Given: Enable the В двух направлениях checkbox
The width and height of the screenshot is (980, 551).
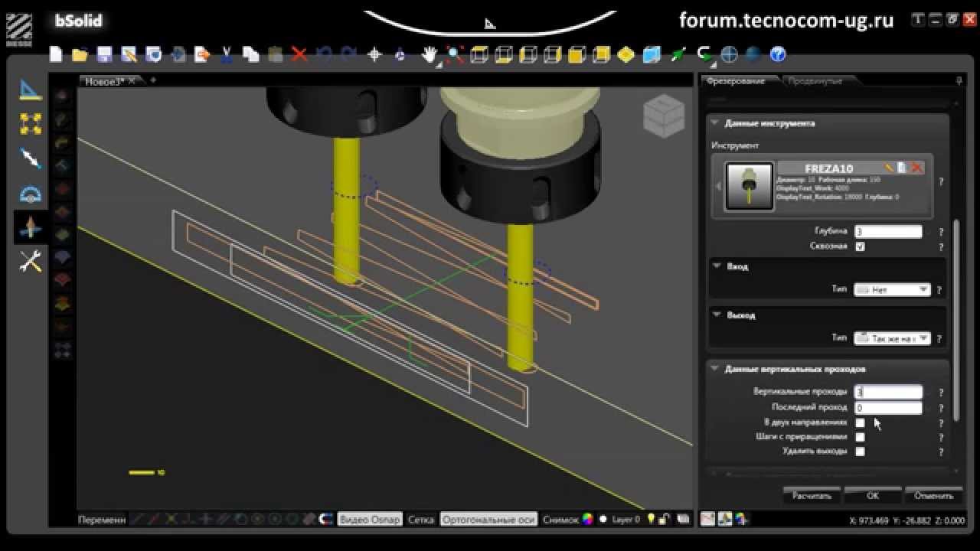Looking at the screenshot, I should (860, 422).
